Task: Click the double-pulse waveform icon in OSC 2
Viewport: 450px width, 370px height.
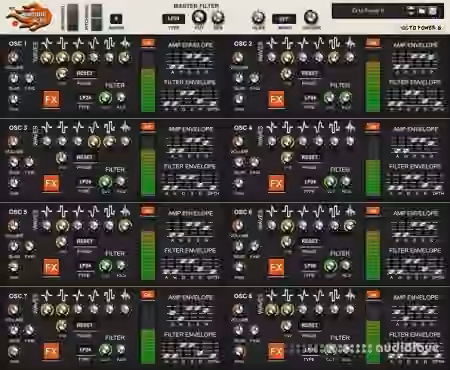Action: pos(334,43)
